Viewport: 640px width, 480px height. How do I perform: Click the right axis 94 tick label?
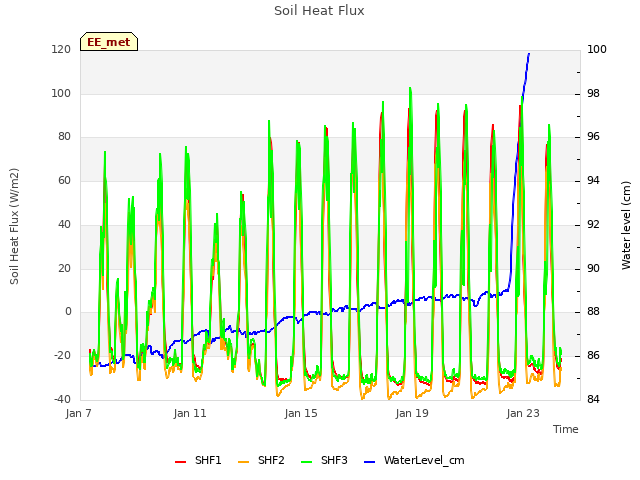(x=593, y=180)
